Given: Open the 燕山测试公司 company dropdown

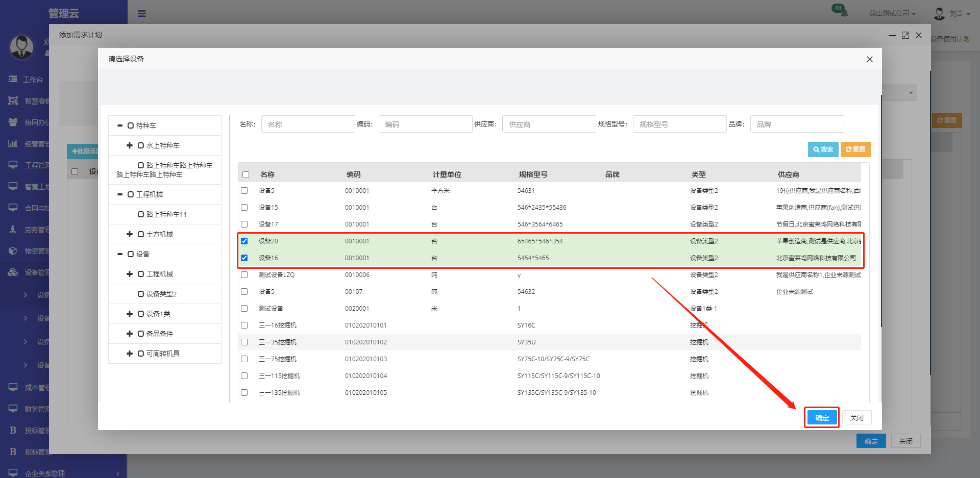Looking at the screenshot, I should pos(892,14).
